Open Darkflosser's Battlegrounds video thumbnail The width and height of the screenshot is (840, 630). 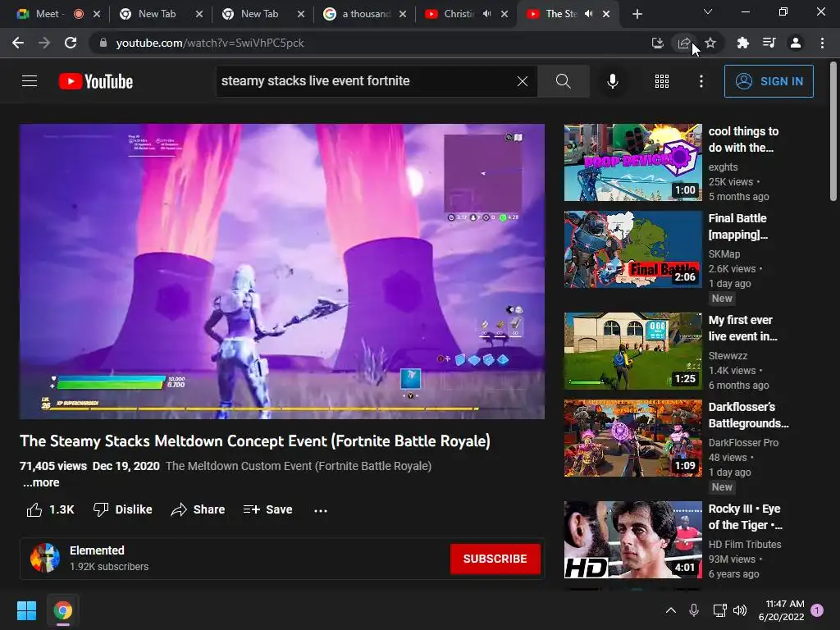(x=632, y=438)
